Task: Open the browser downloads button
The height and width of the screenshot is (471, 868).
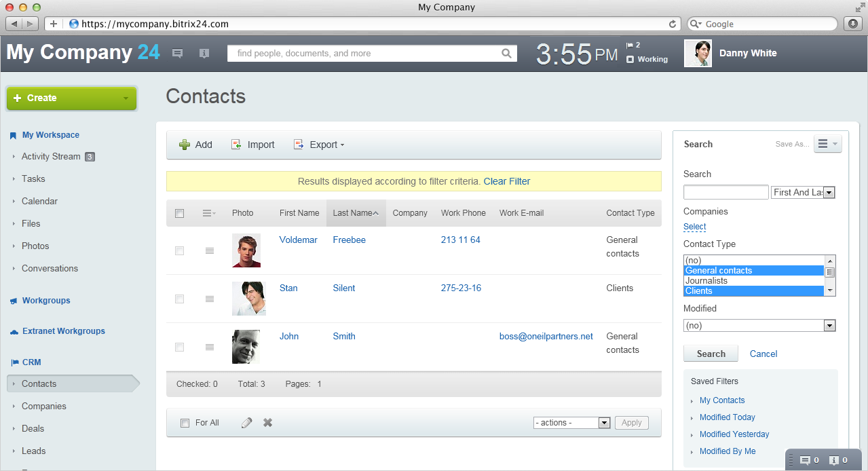Action: [x=852, y=24]
